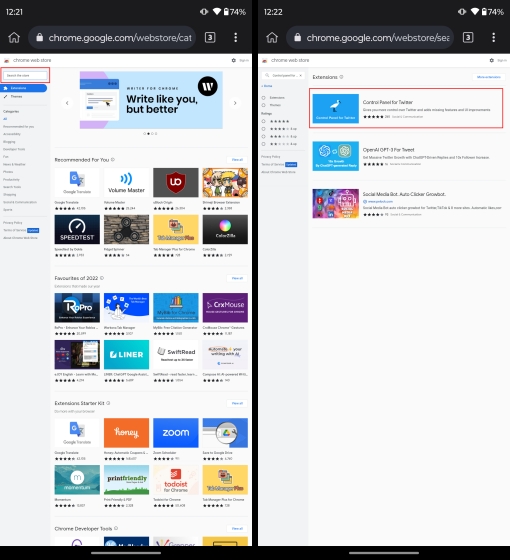Click the More extensions button

coord(488,77)
